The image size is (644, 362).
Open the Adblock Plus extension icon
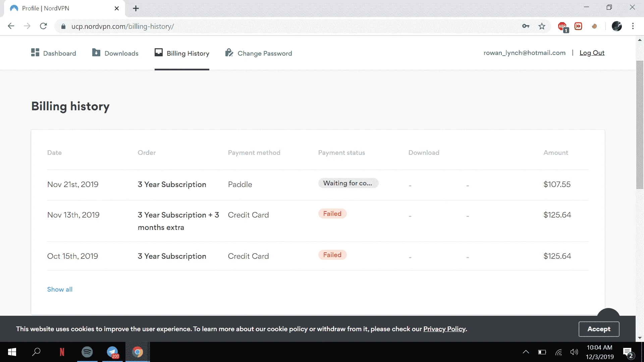[x=563, y=27]
